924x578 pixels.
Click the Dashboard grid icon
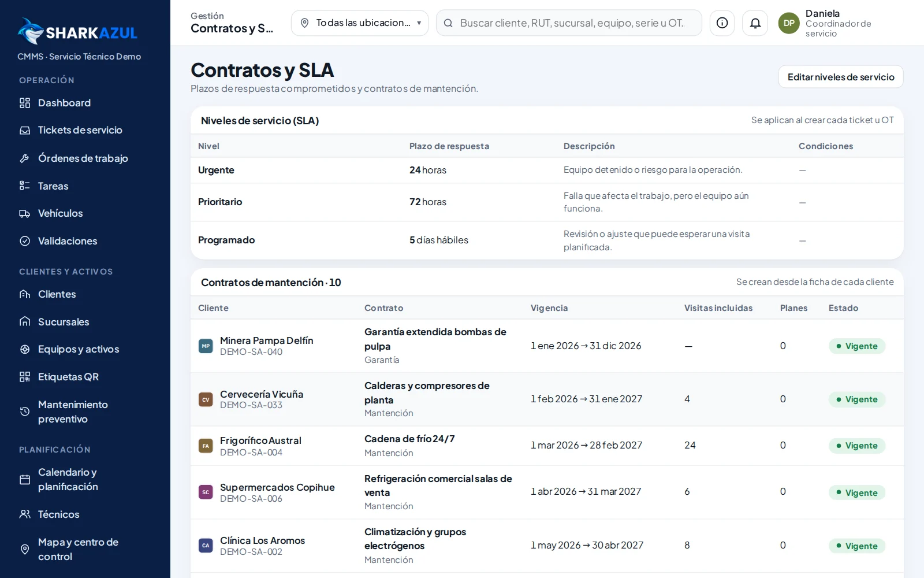(25, 103)
